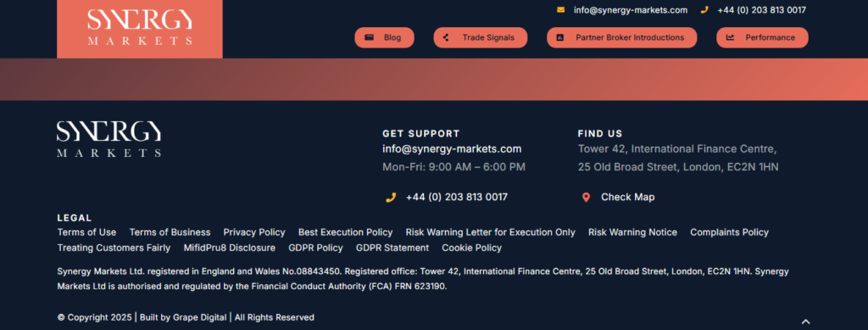The width and height of the screenshot is (868, 330).
Task: Click the LEGAL heading
Action: tap(75, 218)
